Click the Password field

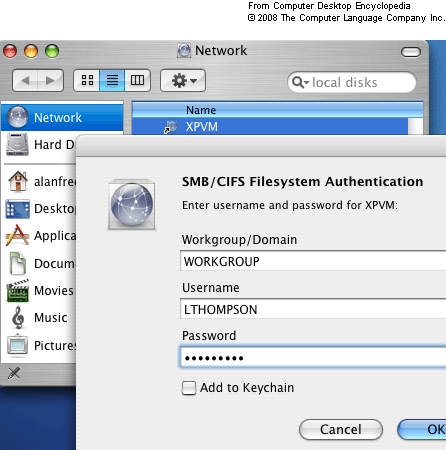(313, 358)
